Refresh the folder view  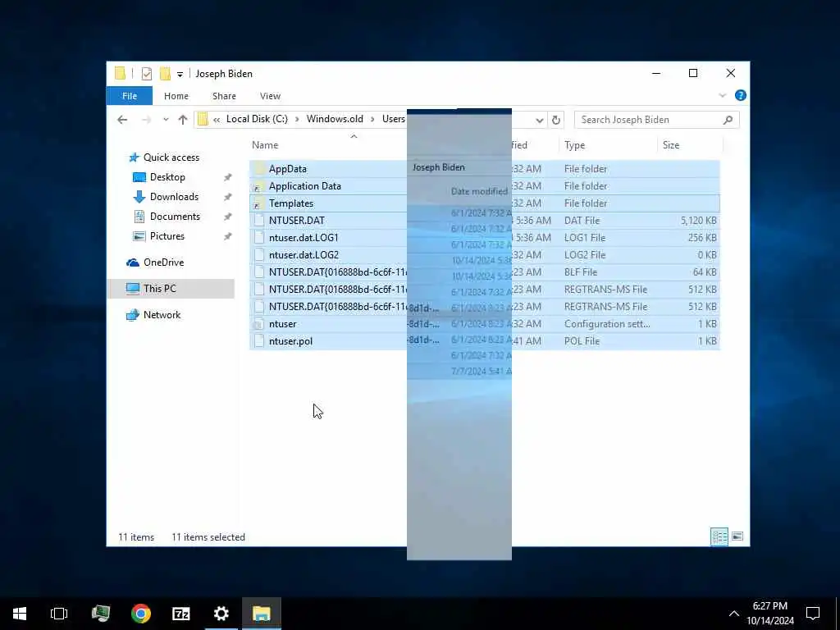pos(556,120)
